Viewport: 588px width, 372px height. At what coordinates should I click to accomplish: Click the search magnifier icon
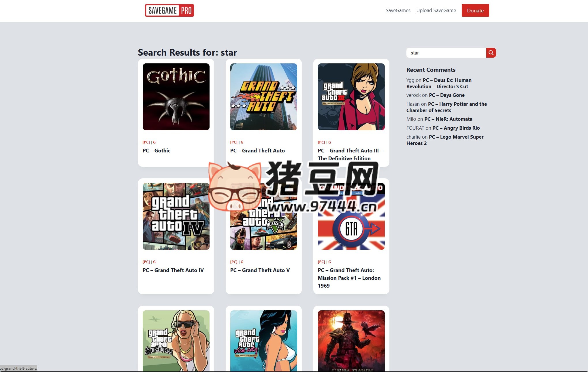(491, 53)
